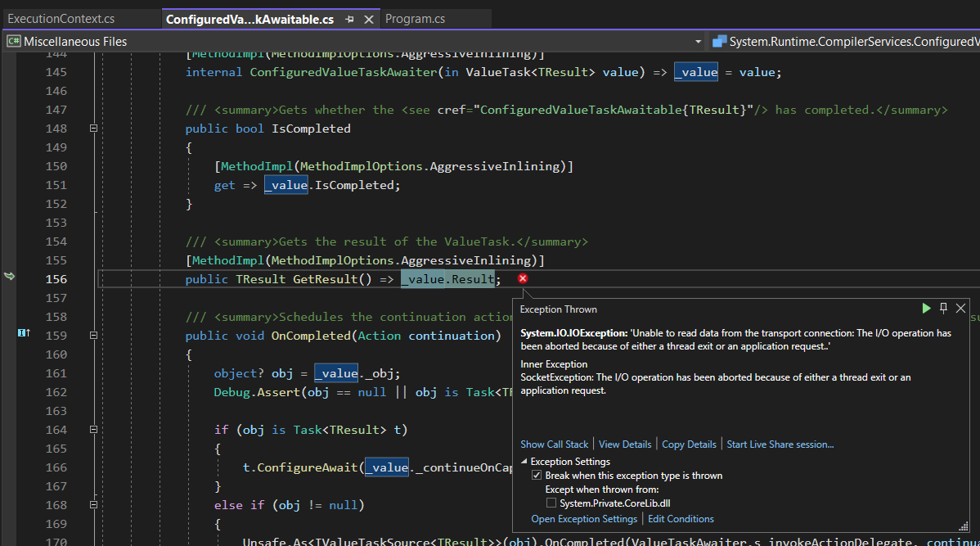
Task: Collapse the Exception Settings section
Action: [x=524, y=461]
